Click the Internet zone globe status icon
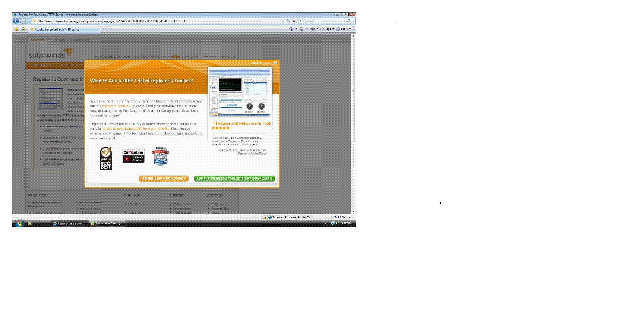This screenshot has width=644, height=315. pyautogui.click(x=270, y=217)
